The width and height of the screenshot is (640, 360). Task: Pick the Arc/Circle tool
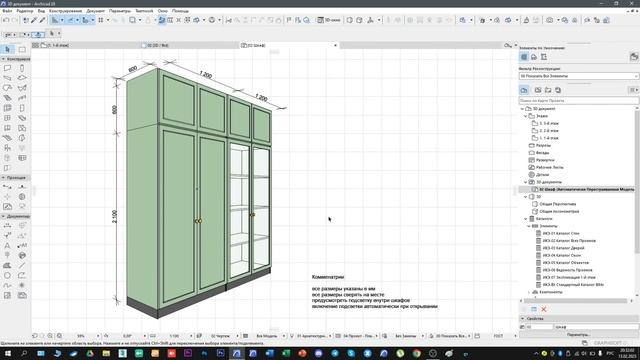tap(7, 276)
